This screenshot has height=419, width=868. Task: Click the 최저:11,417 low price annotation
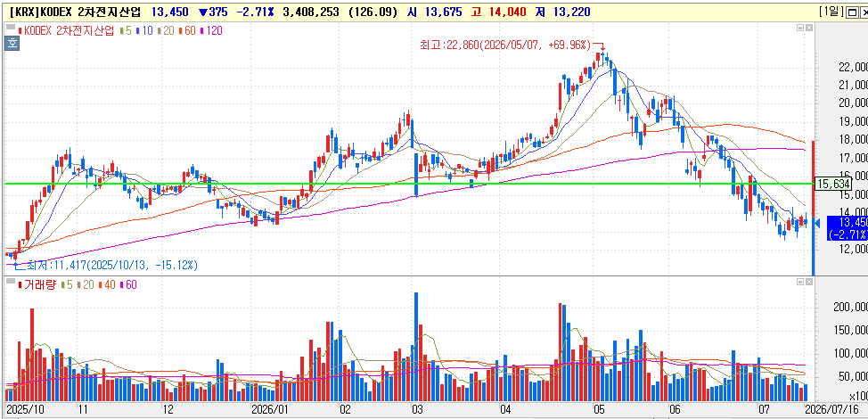(111, 265)
